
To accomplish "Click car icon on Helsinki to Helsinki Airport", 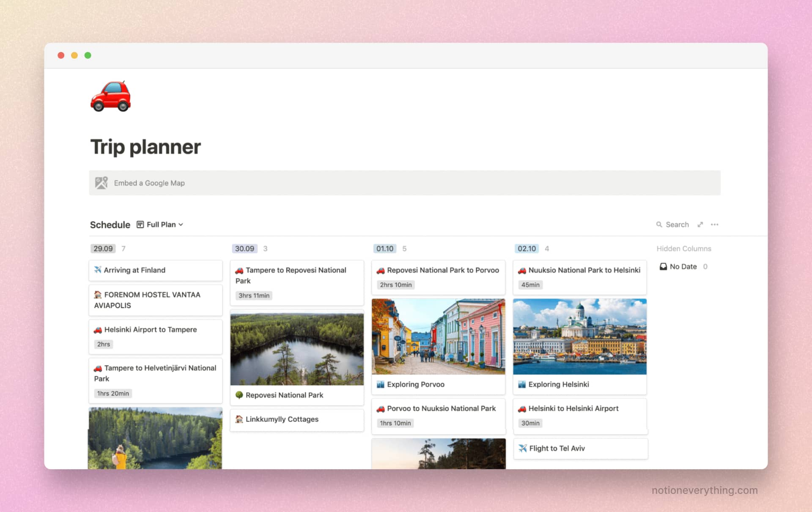I will (x=522, y=408).
